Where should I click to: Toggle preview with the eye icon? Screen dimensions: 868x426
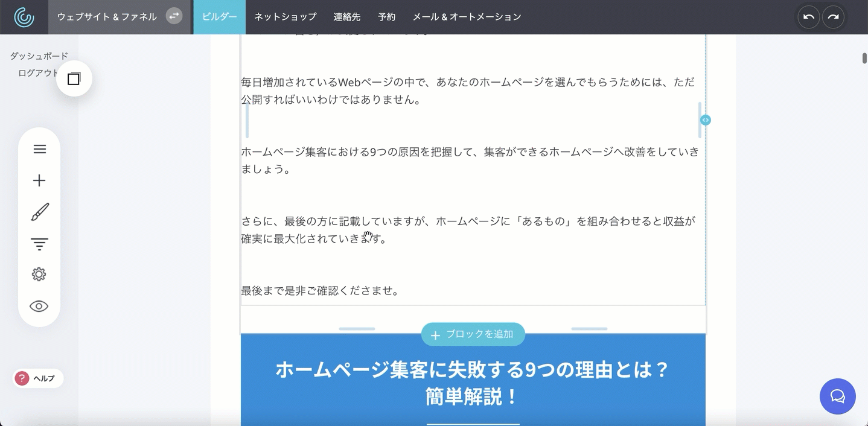click(x=39, y=307)
